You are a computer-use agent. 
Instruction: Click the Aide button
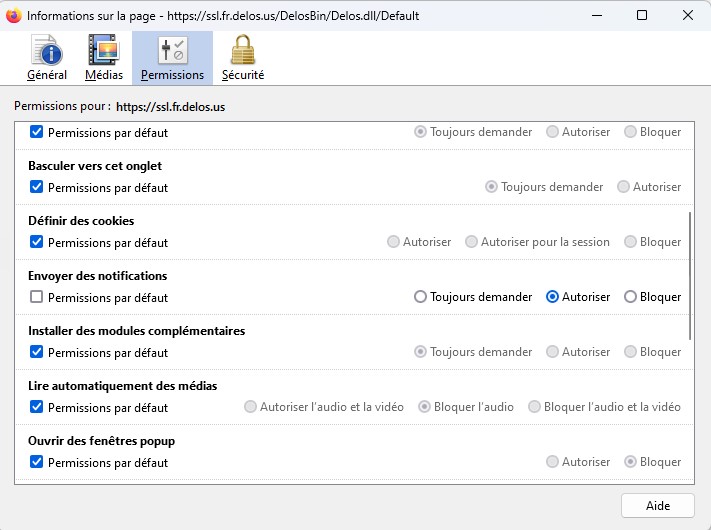[x=657, y=506]
